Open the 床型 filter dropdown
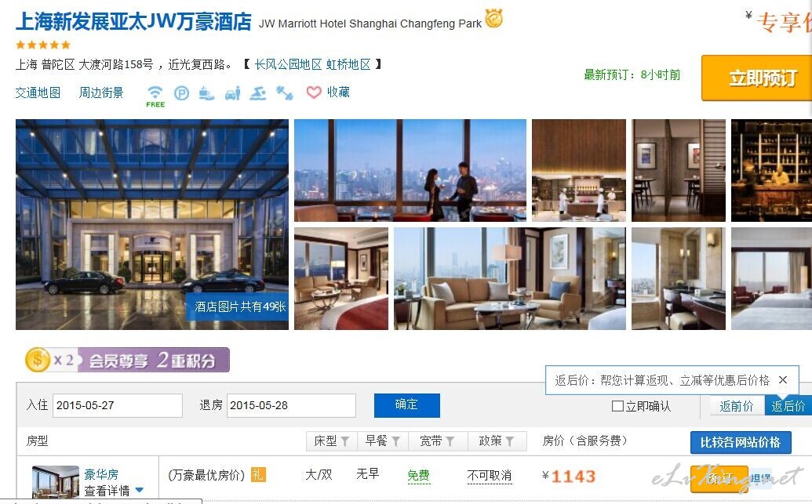812x504 pixels. coord(331,441)
